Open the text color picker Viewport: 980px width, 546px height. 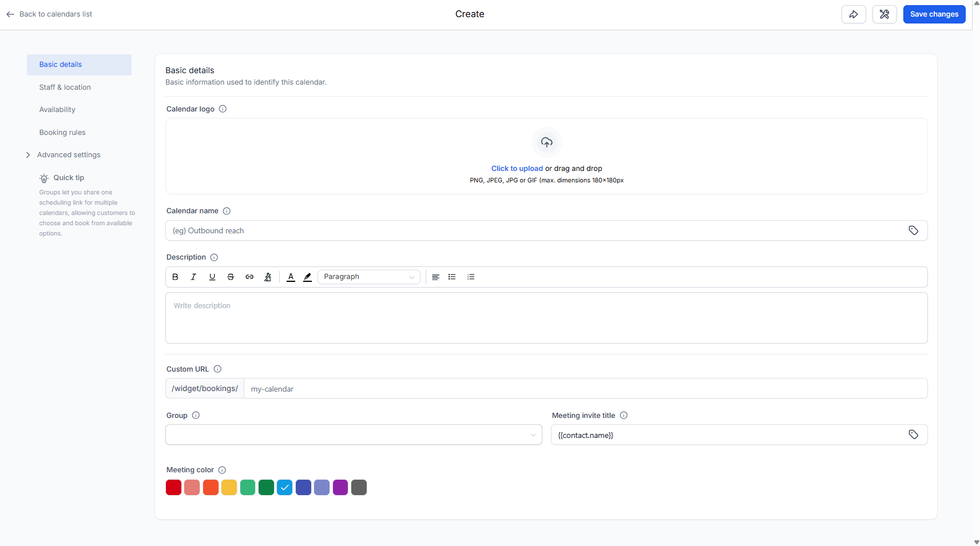291,277
